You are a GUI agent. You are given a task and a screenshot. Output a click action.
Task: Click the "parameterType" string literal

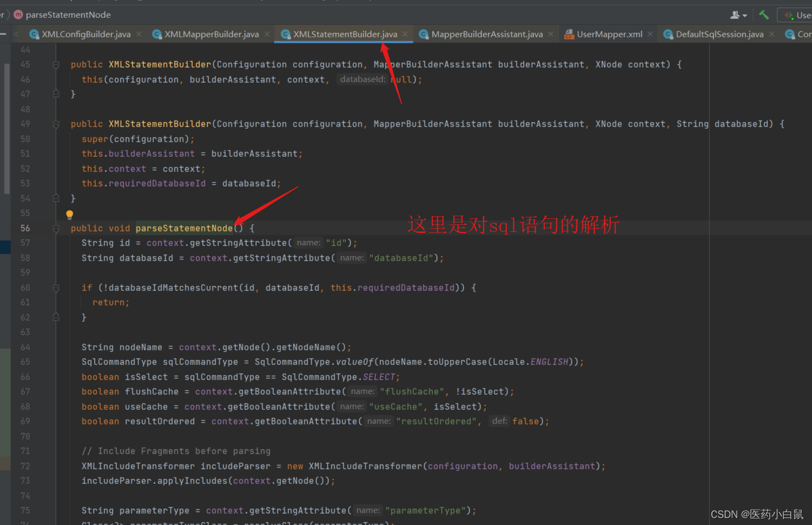click(x=425, y=510)
